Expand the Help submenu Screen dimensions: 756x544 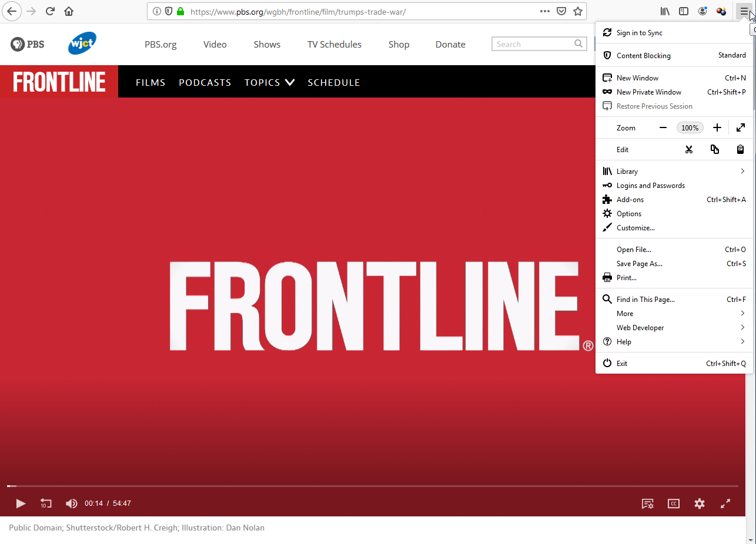point(674,342)
